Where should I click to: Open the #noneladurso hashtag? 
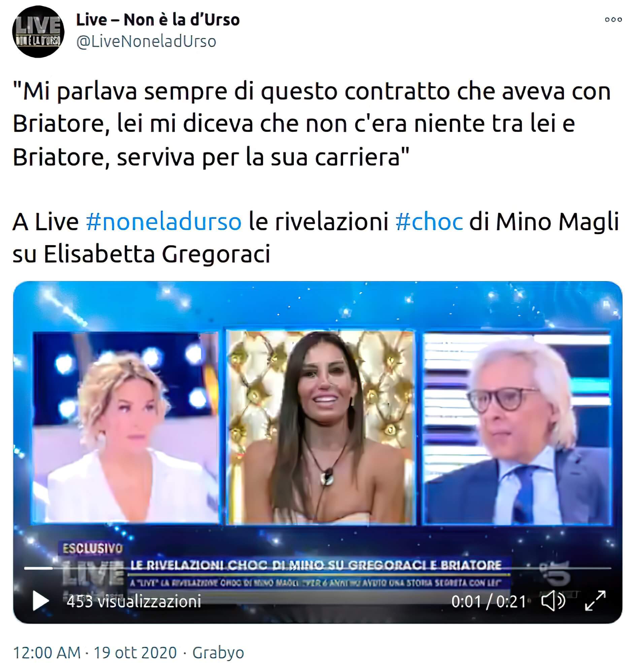[x=164, y=222]
